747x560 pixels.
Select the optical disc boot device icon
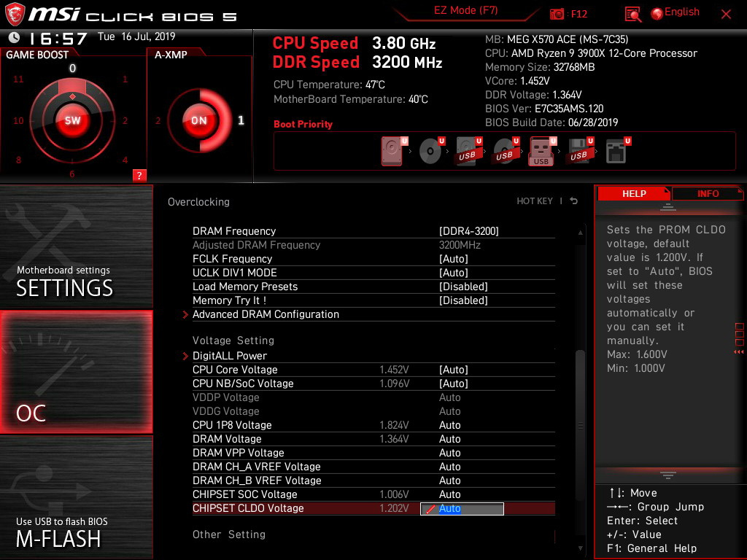coord(431,152)
